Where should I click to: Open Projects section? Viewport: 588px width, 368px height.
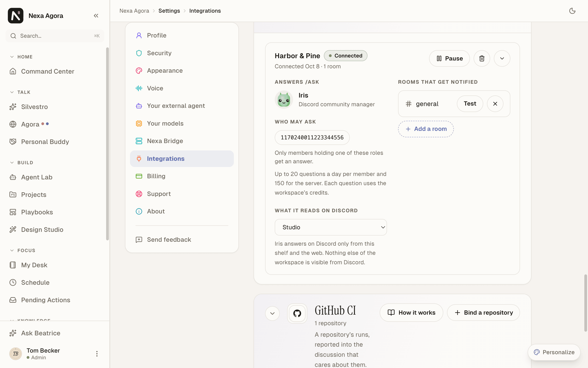tap(55, 195)
